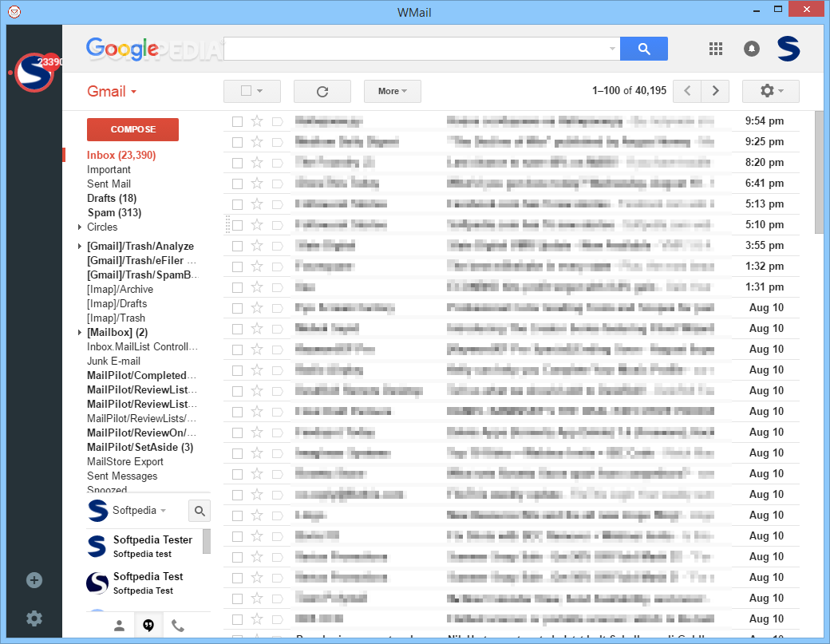Tick checkbox of the 9:54 pm message
The height and width of the screenshot is (644, 830).
pos(237,122)
